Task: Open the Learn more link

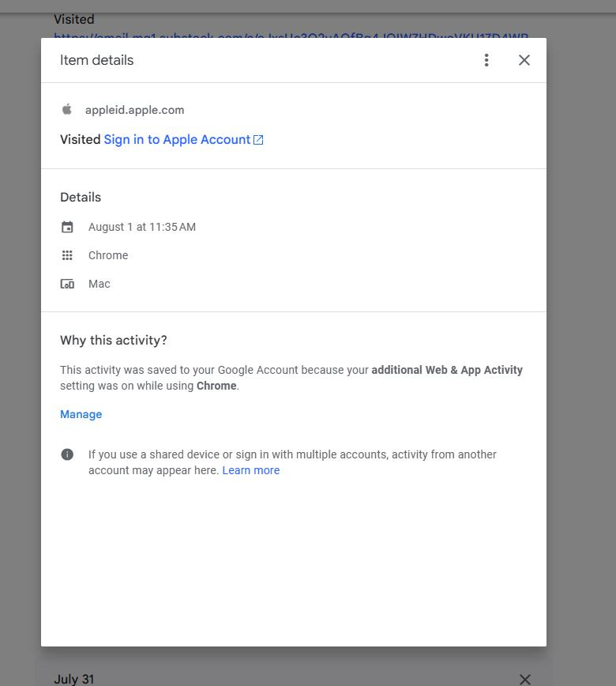Action: click(251, 470)
